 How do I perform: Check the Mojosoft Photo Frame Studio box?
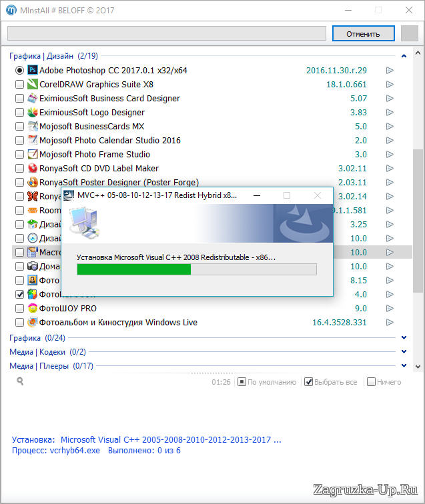click(19, 154)
